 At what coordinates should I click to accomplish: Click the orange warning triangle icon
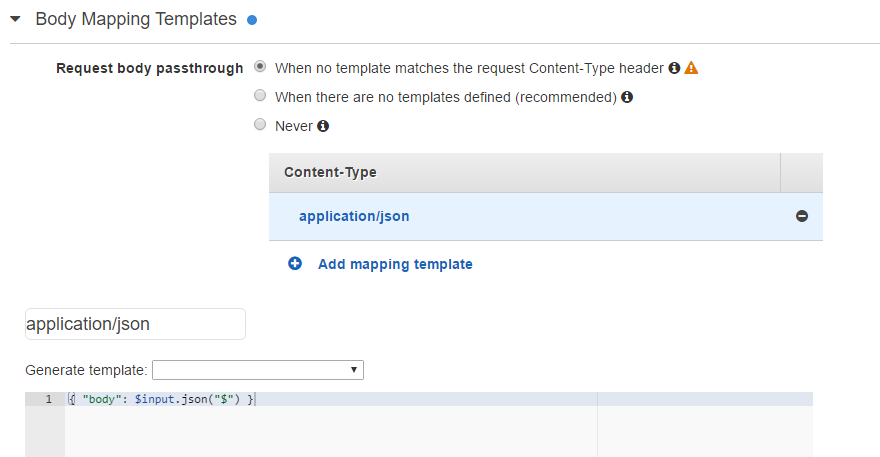691,68
